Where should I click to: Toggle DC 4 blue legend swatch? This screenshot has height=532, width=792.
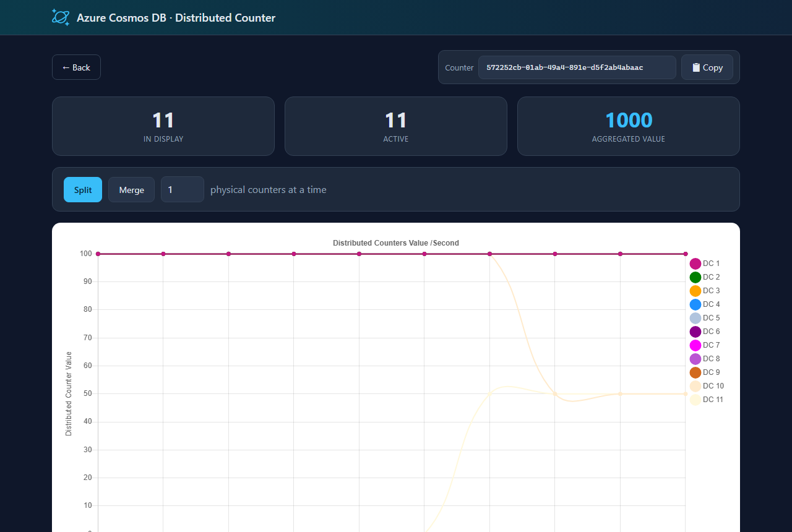coord(695,304)
